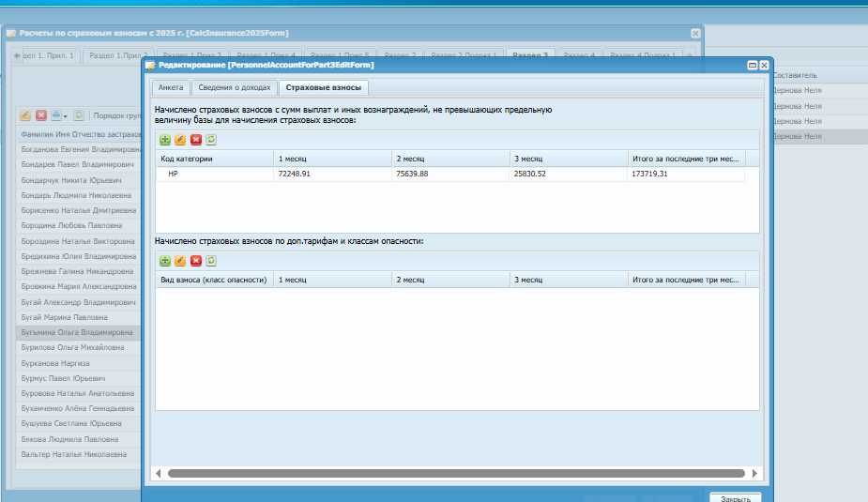Close the CalcInsurance2025Form background window

point(696,33)
